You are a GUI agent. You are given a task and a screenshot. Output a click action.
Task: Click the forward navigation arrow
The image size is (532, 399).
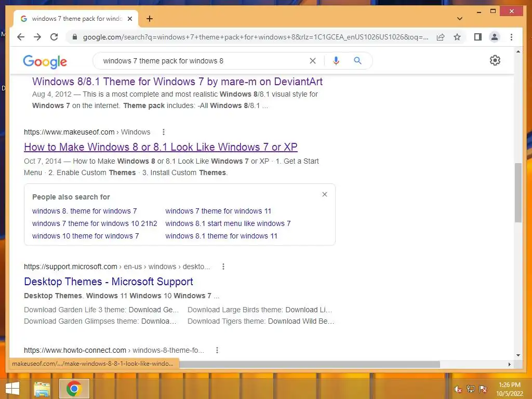37,37
